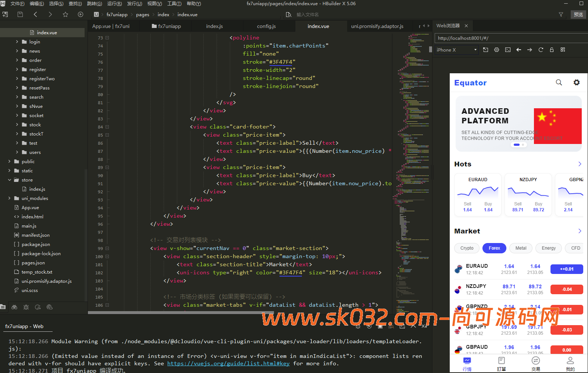Select the Crypto market category pill
This screenshot has width=588, height=373.
[x=467, y=248]
